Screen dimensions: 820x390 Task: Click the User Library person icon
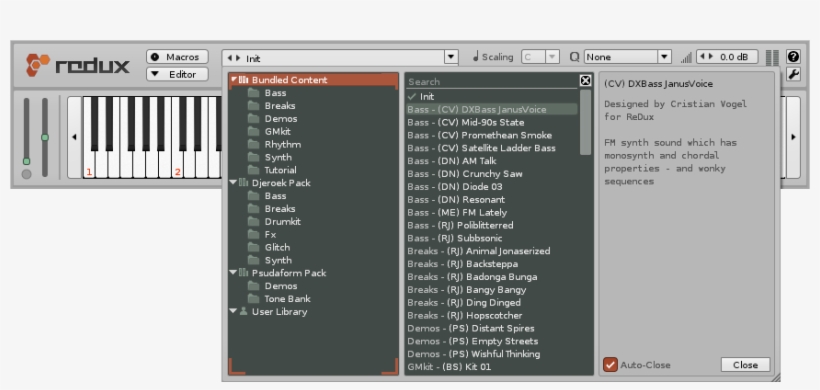click(243, 311)
